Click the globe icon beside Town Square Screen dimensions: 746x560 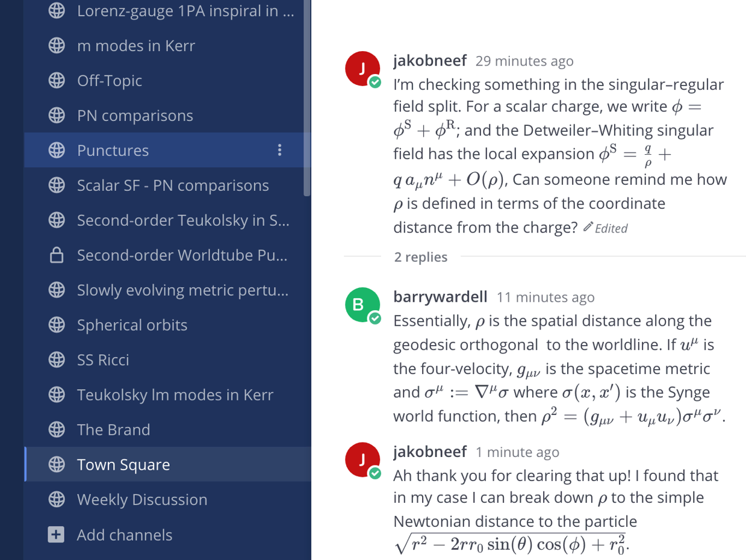[57, 465]
